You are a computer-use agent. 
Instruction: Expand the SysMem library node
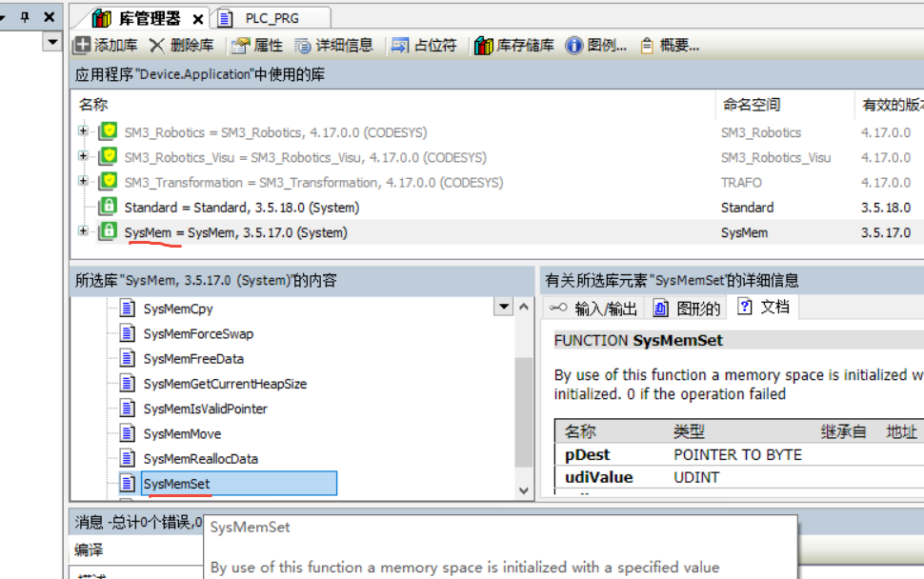(x=83, y=230)
